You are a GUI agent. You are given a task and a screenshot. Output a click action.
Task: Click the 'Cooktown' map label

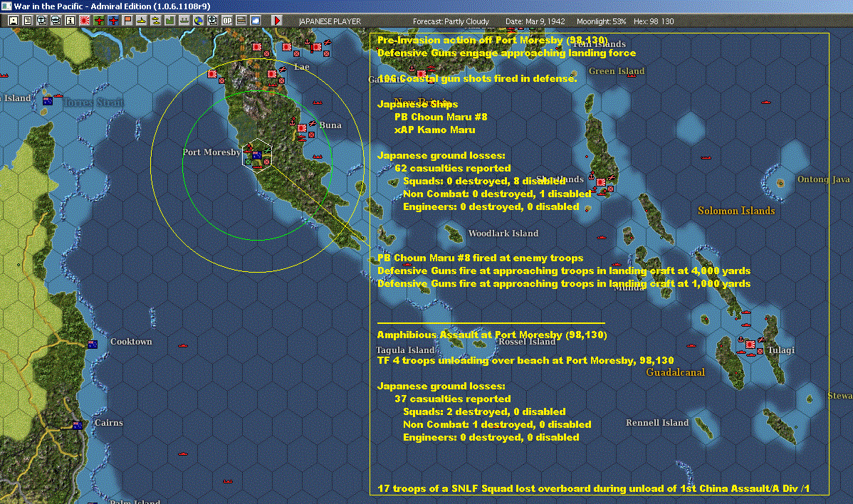point(131,342)
